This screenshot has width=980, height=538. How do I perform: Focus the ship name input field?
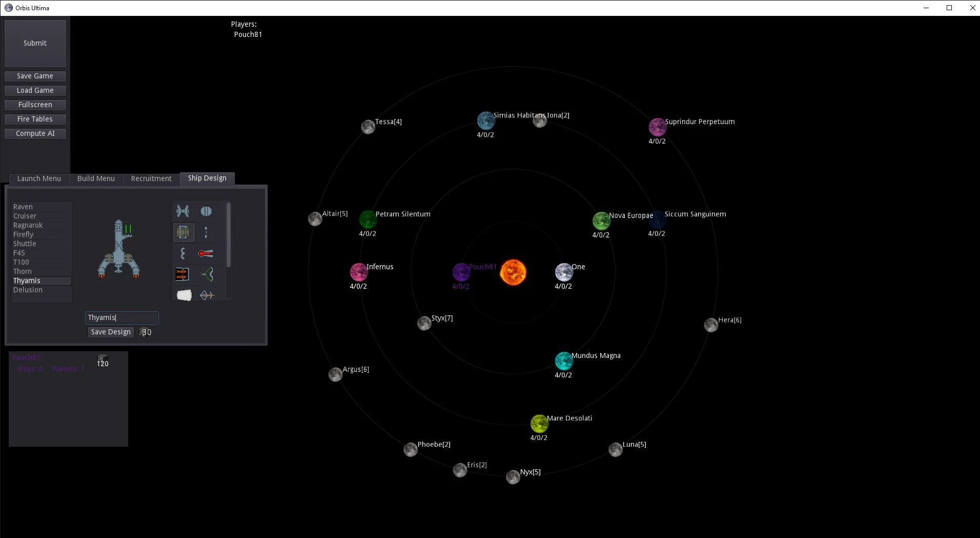[122, 318]
